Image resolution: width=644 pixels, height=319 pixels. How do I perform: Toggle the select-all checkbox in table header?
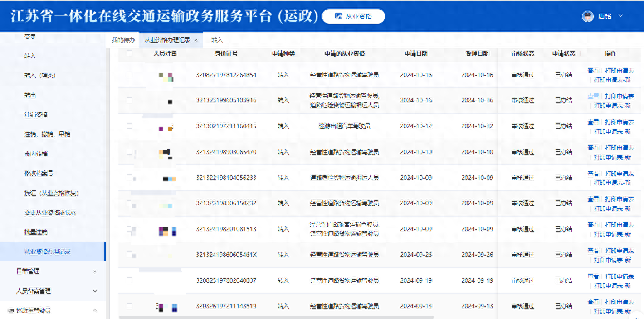(129, 53)
